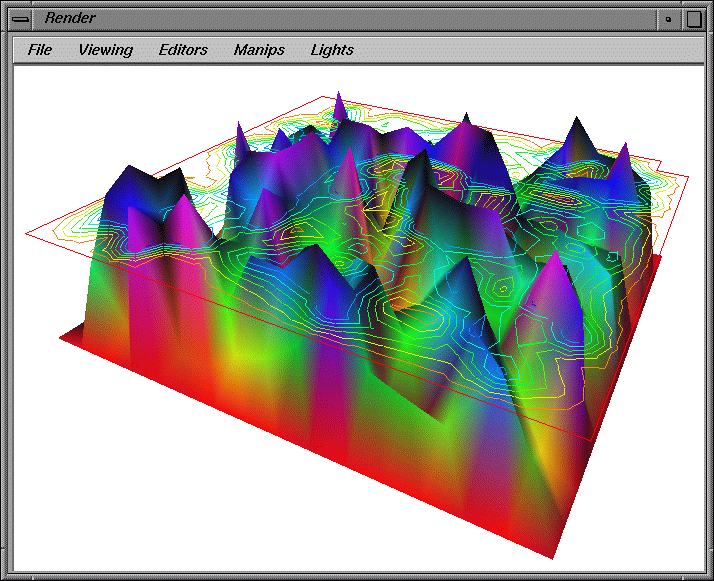Open the File menu
Image resolution: width=714 pixels, height=581 pixels.
pyautogui.click(x=40, y=50)
